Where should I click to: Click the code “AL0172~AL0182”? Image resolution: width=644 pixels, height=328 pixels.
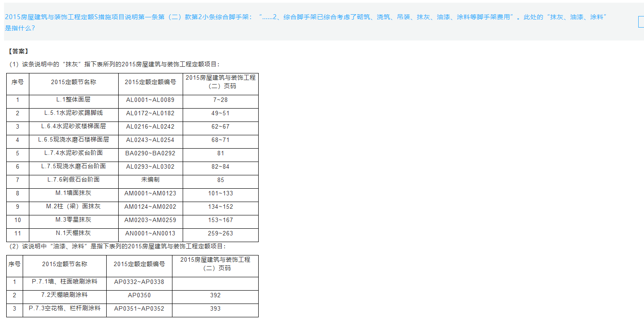[x=150, y=113]
